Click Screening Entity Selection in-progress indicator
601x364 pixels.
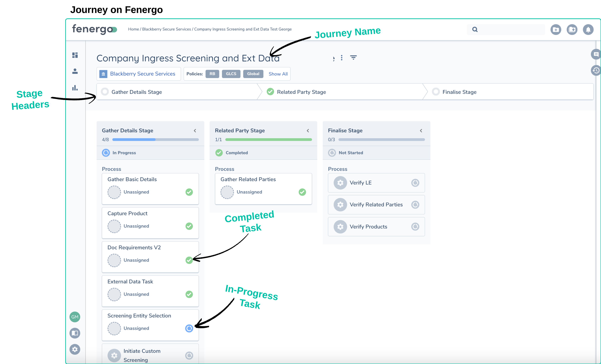[189, 328]
